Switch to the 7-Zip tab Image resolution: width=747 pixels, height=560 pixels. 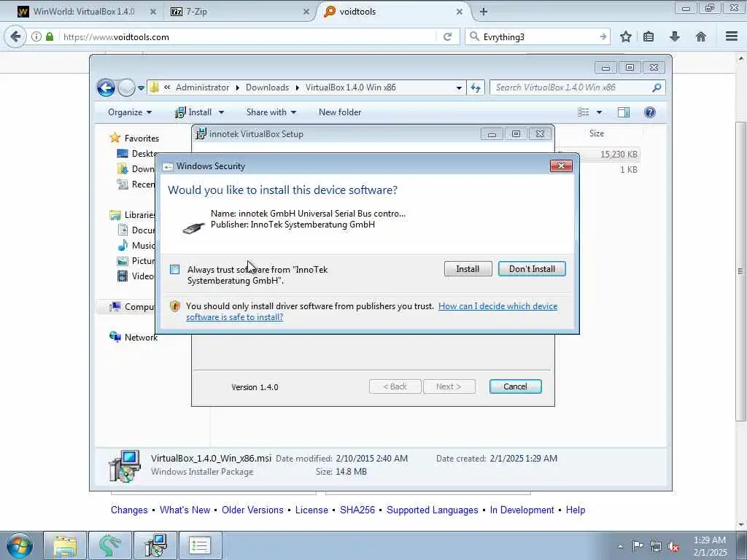239,12
